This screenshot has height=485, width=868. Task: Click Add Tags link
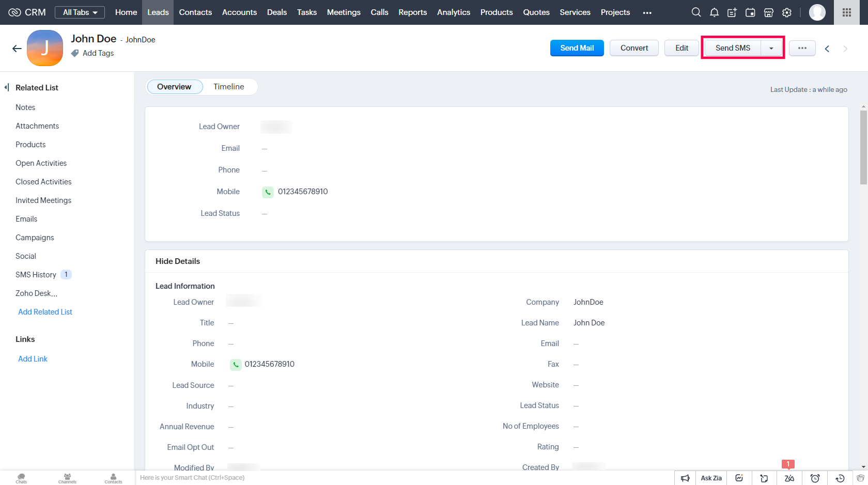point(98,53)
